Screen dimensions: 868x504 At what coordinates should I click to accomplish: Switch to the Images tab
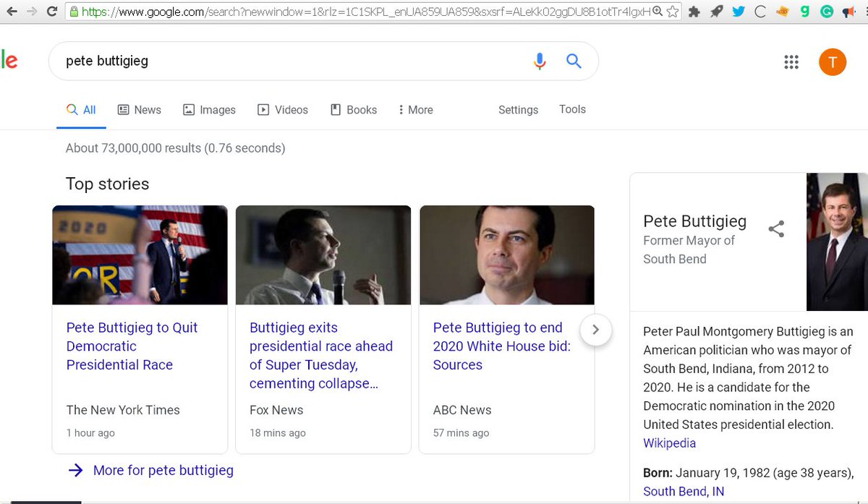[209, 110]
